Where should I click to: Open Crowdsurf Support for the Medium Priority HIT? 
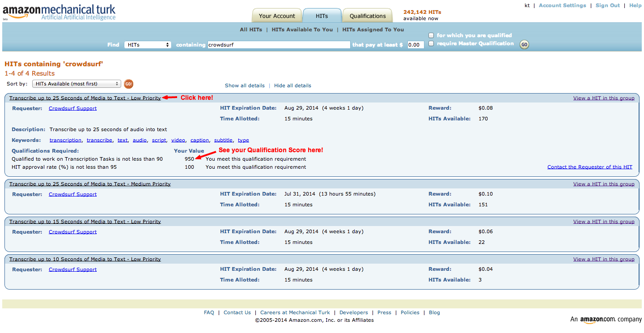tap(72, 194)
